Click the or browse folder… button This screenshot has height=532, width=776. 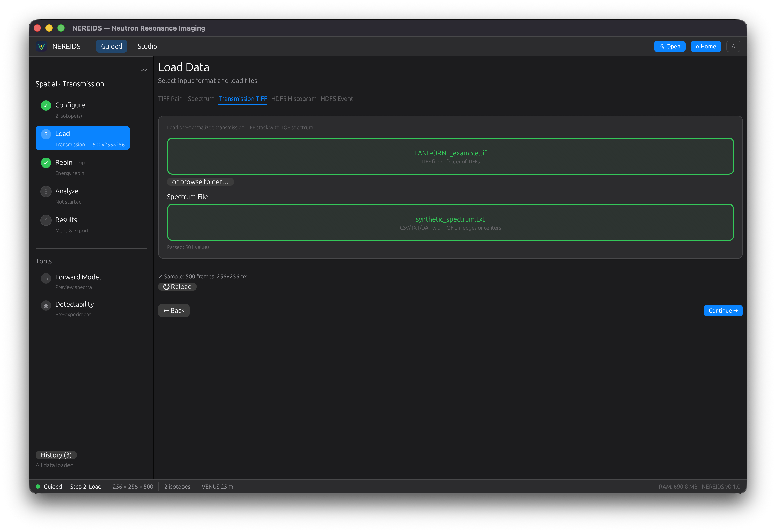tap(200, 182)
